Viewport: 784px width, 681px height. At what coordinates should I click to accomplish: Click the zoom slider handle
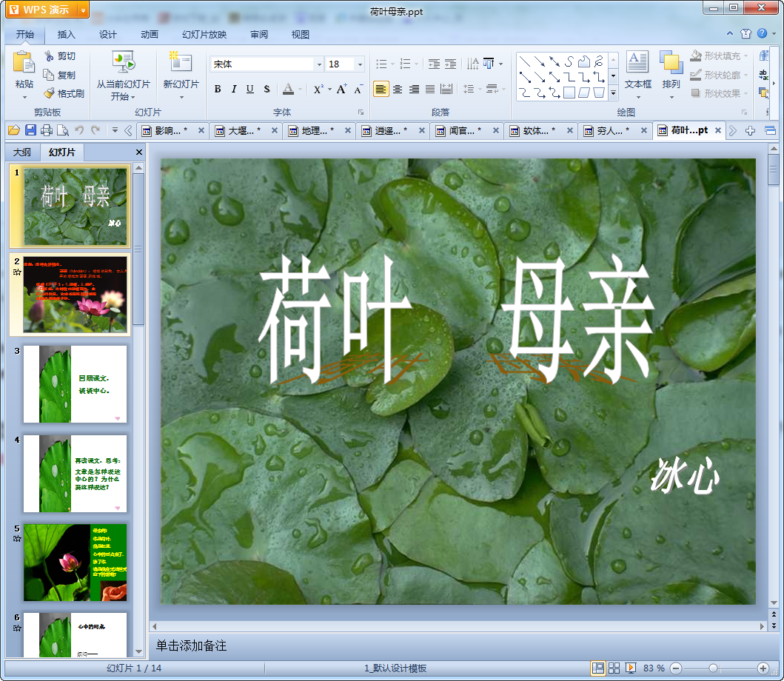click(714, 668)
